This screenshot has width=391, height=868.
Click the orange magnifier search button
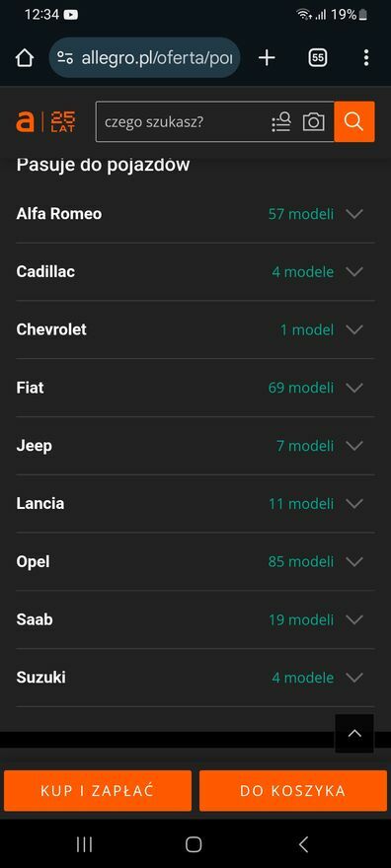pos(354,121)
